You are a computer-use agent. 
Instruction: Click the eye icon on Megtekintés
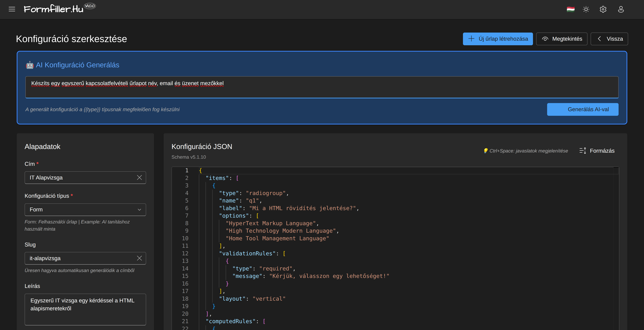tap(545, 39)
